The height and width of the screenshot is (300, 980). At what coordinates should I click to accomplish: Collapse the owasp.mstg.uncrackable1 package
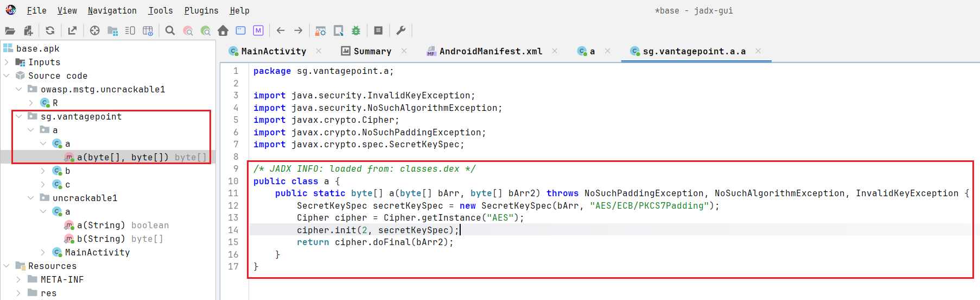[x=19, y=89]
